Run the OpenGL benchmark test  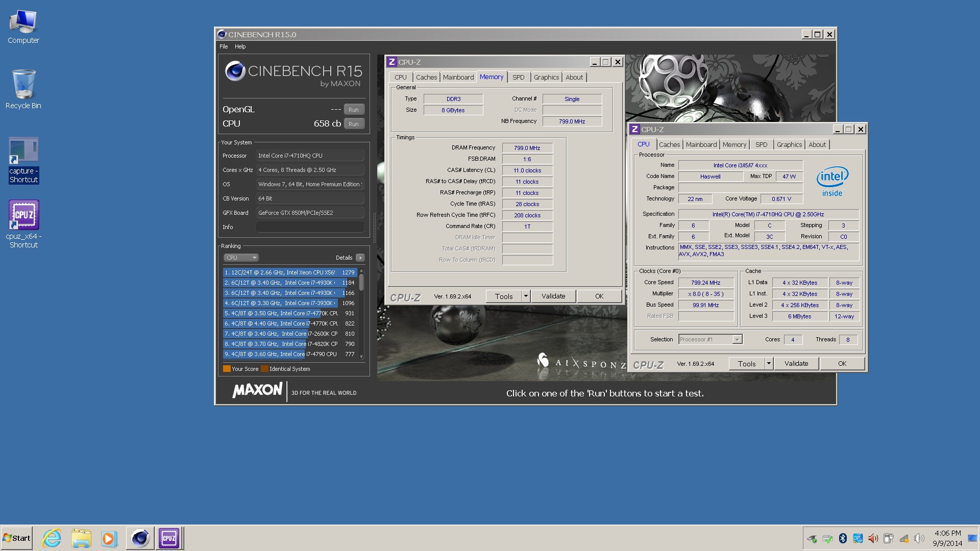(354, 109)
